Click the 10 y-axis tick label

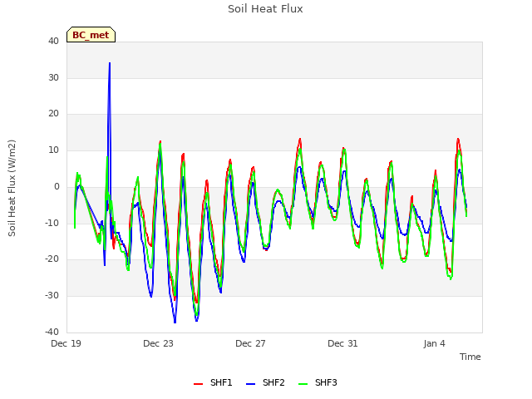(53, 150)
